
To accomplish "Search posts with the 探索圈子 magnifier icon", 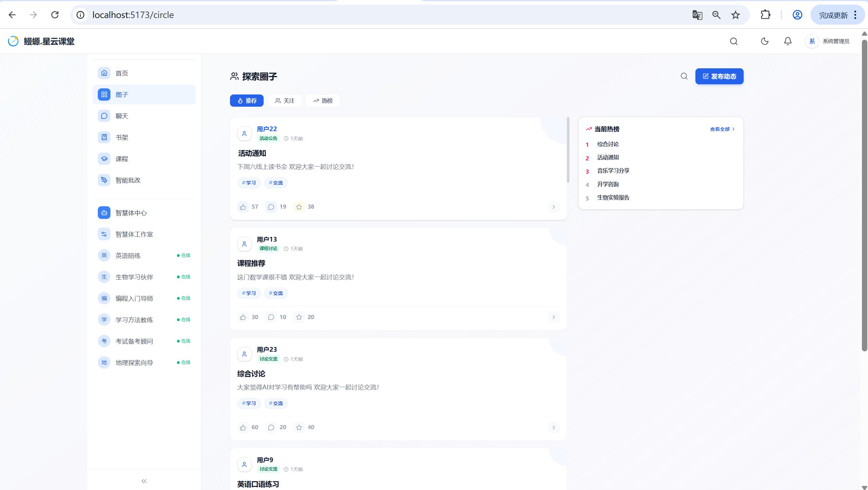I will pyautogui.click(x=684, y=76).
